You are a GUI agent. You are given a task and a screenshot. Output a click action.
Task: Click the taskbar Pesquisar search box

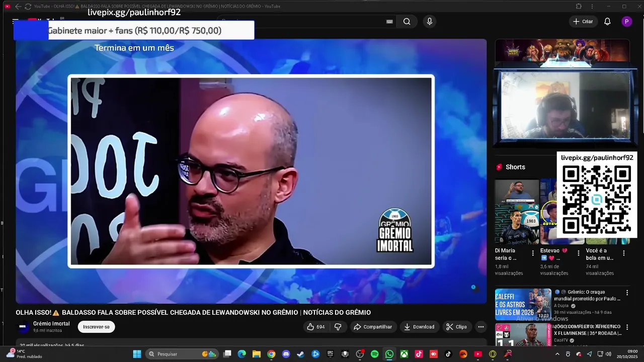tap(182, 354)
